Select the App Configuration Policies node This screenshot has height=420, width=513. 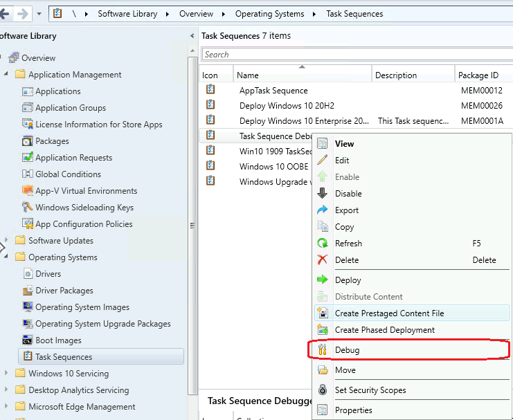(84, 224)
